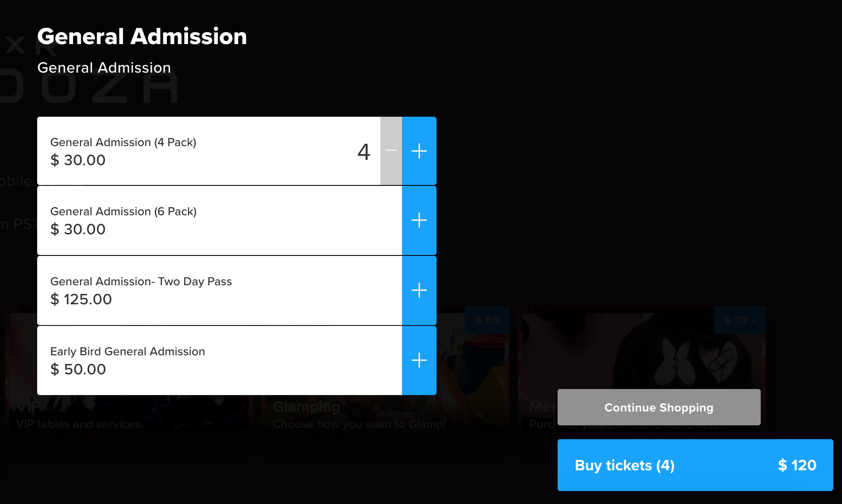Click the dimmed $ 85 price badge
This screenshot has width=842, height=504.
tap(487, 320)
